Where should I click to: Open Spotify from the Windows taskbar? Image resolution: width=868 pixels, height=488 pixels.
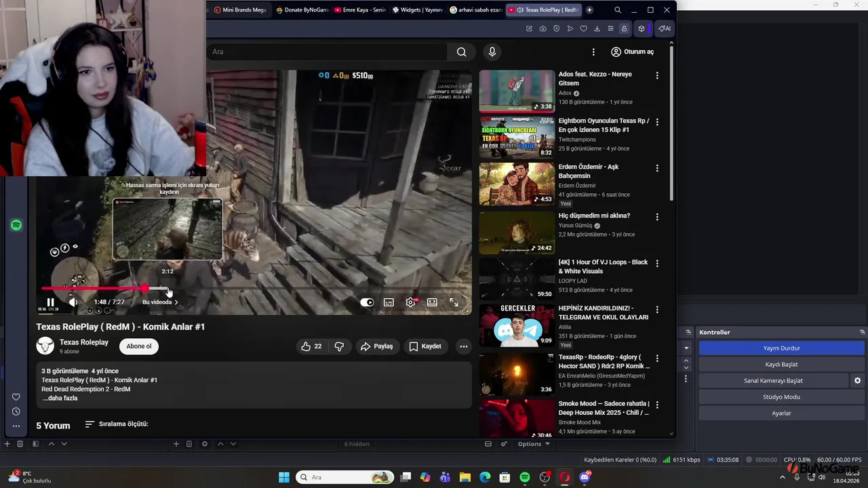click(x=525, y=477)
